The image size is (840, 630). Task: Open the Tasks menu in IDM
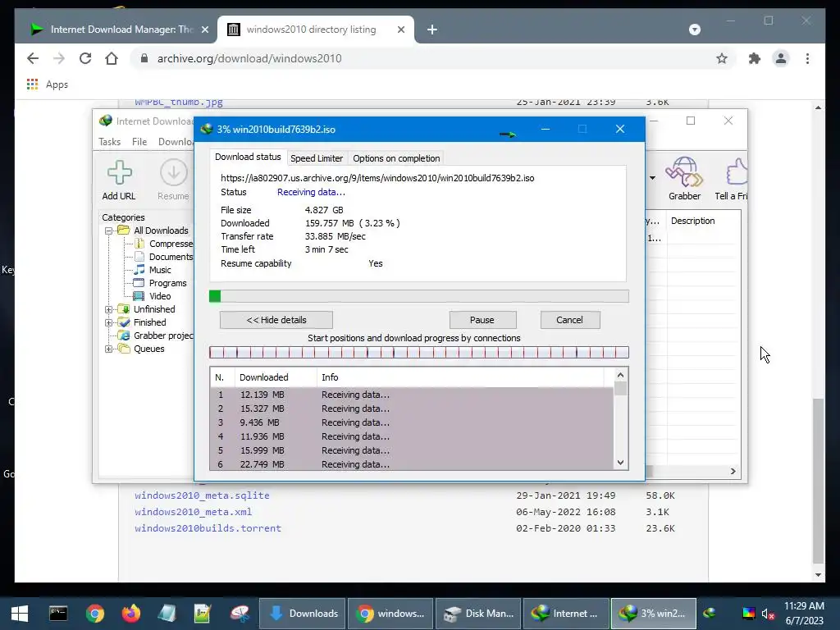point(109,142)
